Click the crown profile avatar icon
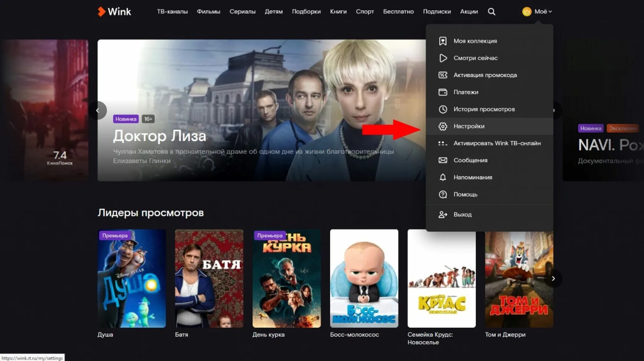Screen dimensions: 644x361 (x=527, y=12)
